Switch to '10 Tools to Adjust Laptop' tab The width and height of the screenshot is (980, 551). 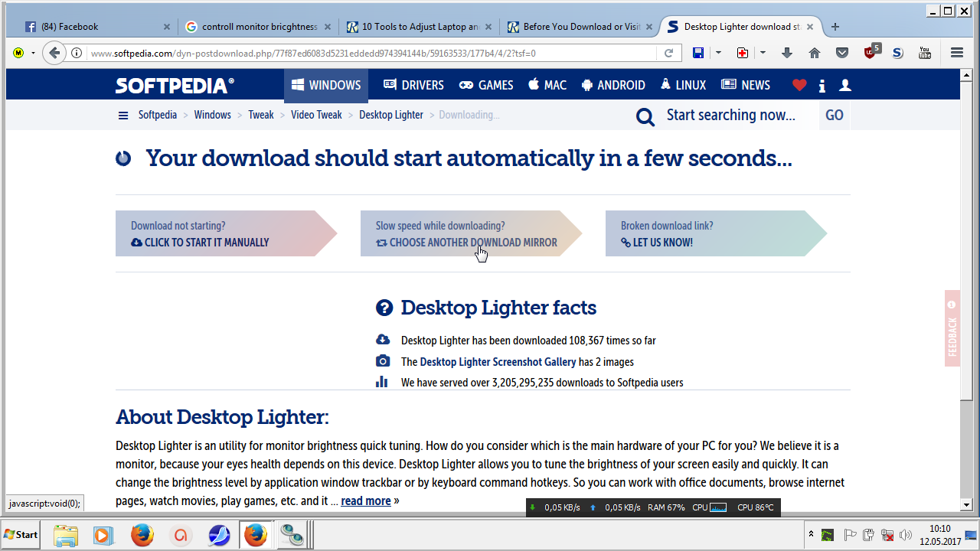pos(419,27)
